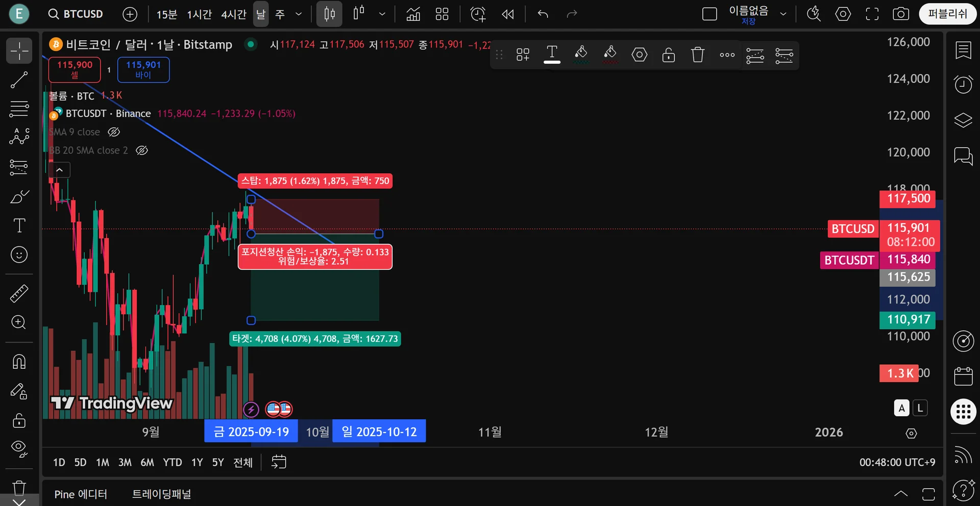This screenshot has height=506, width=980.
Task: Open the 트레이딩패널 tab
Action: click(x=161, y=494)
